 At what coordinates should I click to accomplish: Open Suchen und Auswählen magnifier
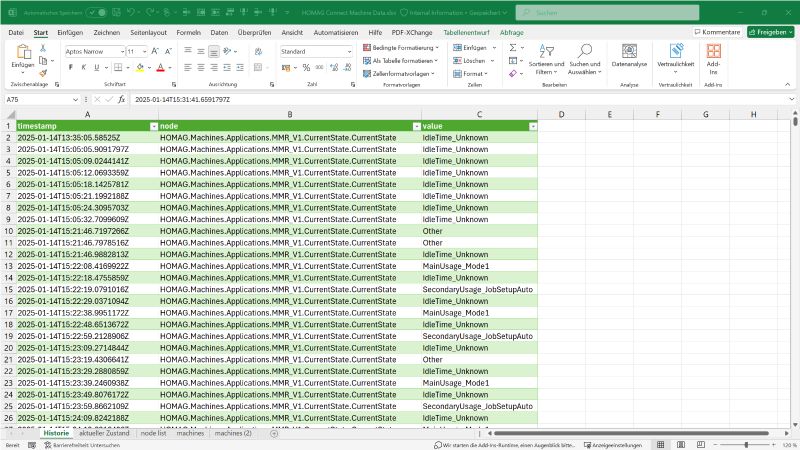tap(585, 60)
